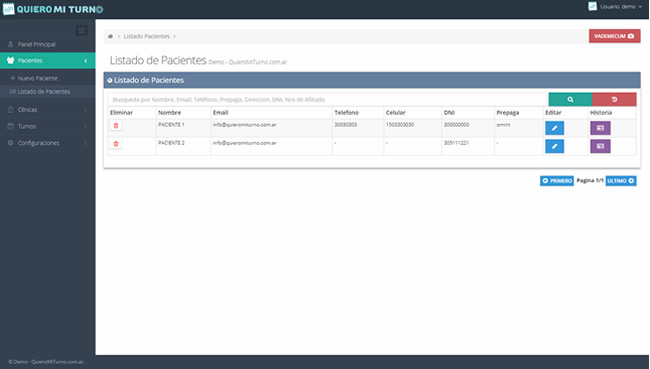Click PACIENTE 1 email info@quieromiturno.com.ar
Screen dimensions: 650x369
(x=245, y=125)
